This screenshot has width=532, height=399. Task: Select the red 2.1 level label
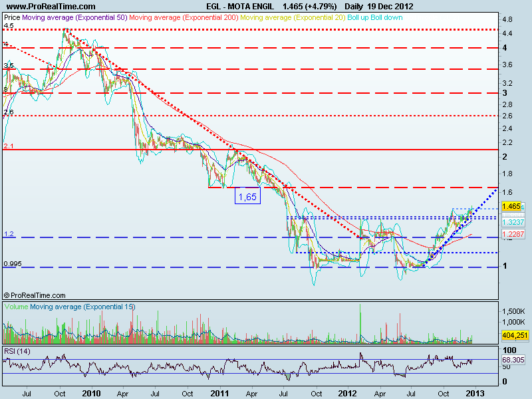coord(9,146)
